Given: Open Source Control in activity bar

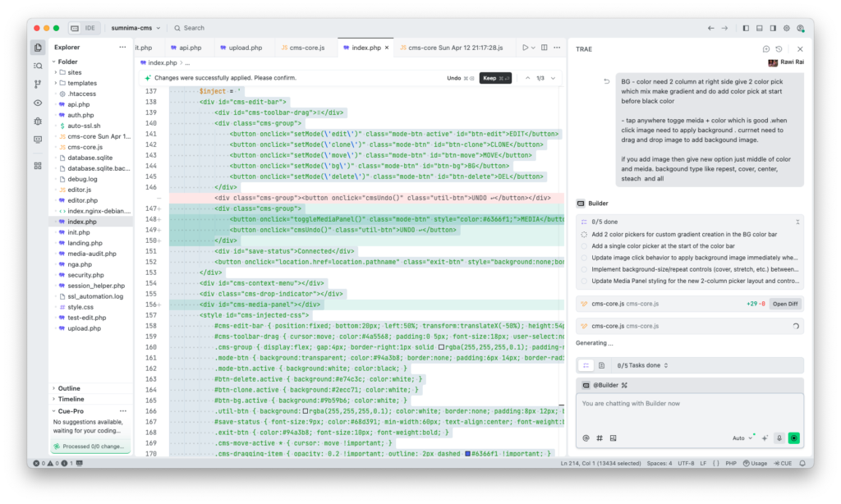Looking at the screenshot, I should [x=38, y=84].
